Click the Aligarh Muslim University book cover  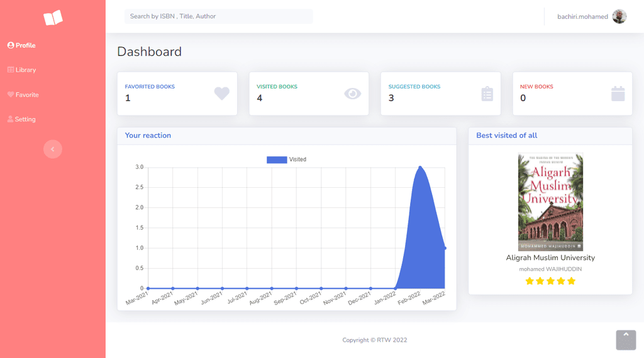pyautogui.click(x=550, y=202)
